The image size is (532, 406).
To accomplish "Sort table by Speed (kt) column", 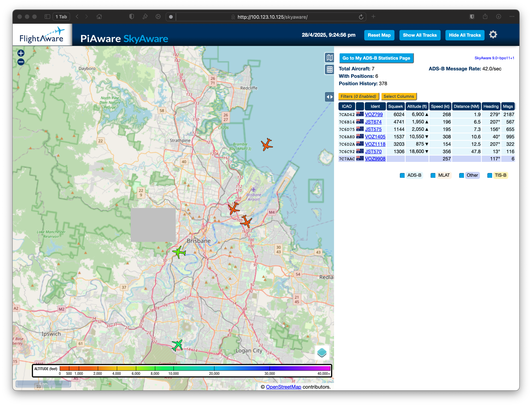I will [x=440, y=106].
